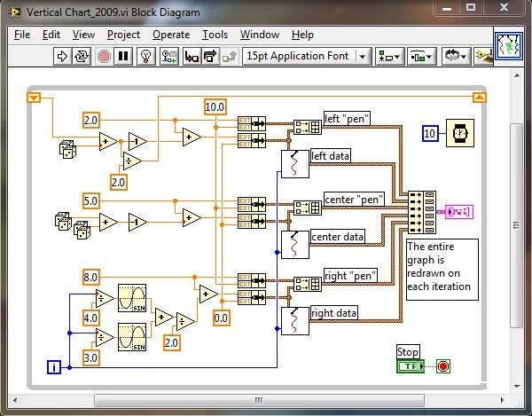Click the numeric constant 10.0

coord(215,106)
